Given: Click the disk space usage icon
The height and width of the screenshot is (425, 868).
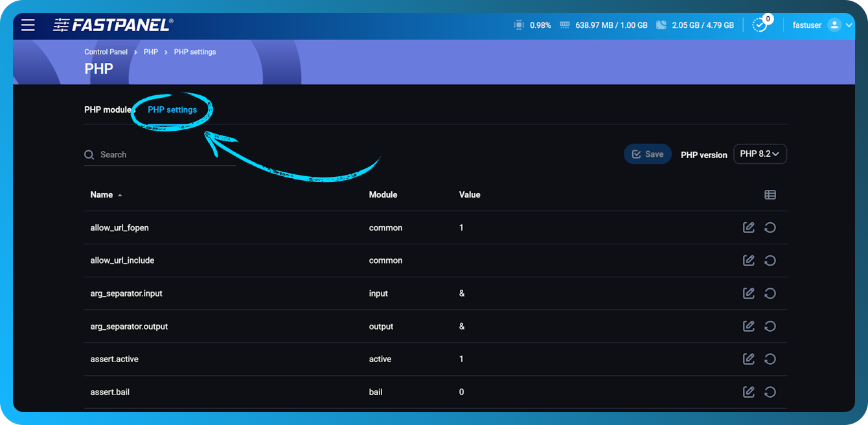Looking at the screenshot, I should tap(662, 25).
